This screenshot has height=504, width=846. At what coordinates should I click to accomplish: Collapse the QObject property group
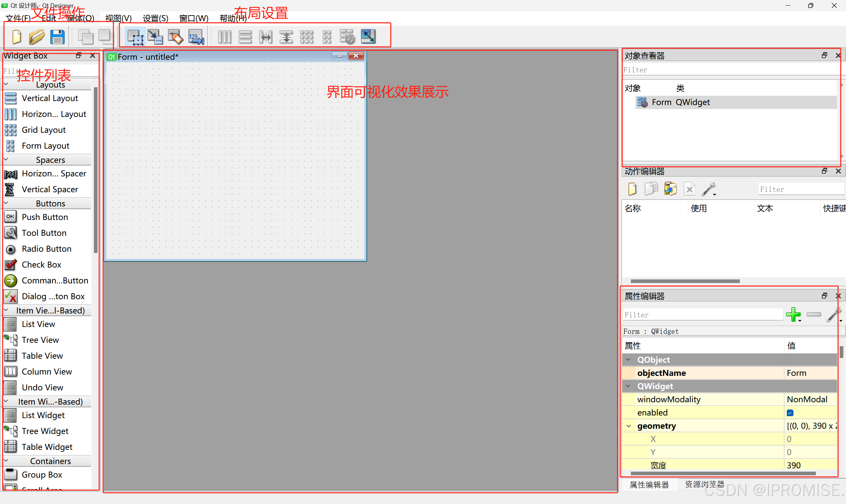(x=628, y=360)
